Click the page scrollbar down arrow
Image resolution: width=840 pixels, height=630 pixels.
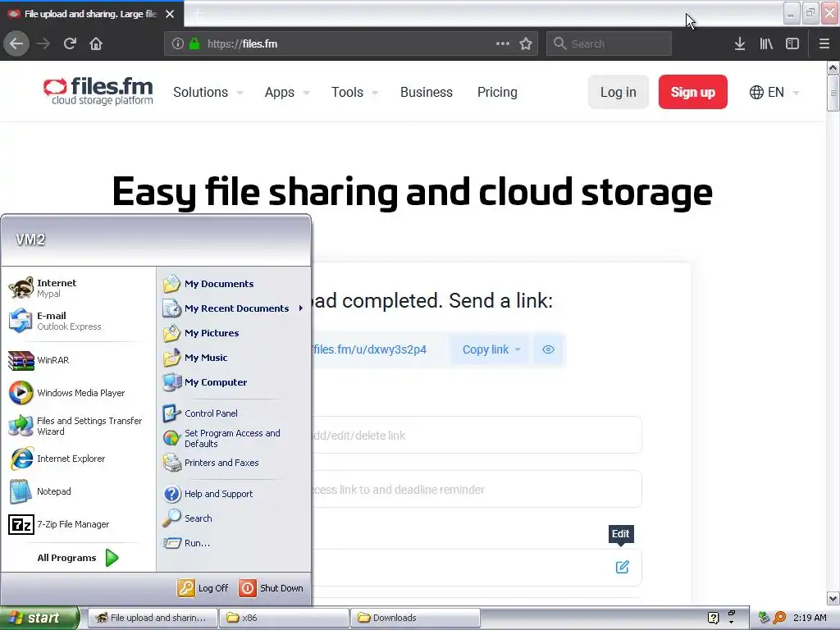coord(833,598)
